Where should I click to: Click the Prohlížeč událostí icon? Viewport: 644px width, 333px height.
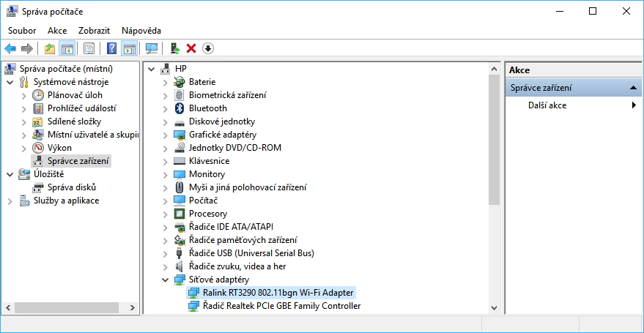[x=38, y=108]
